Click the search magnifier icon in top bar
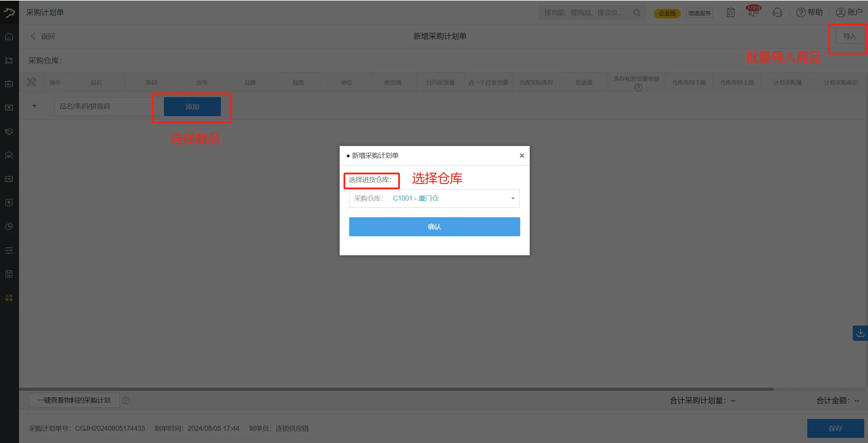868x443 pixels. click(637, 13)
